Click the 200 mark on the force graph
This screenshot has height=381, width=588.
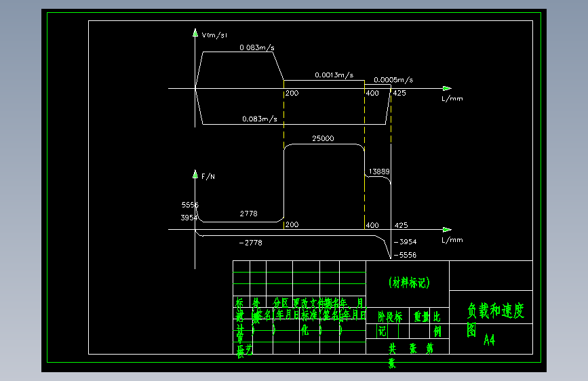292,224
